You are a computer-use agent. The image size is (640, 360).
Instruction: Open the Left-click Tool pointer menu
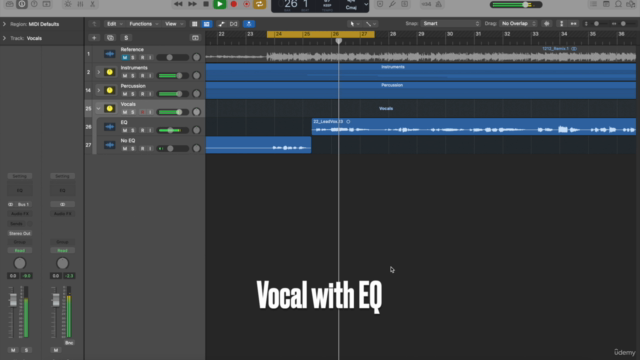(354, 24)
